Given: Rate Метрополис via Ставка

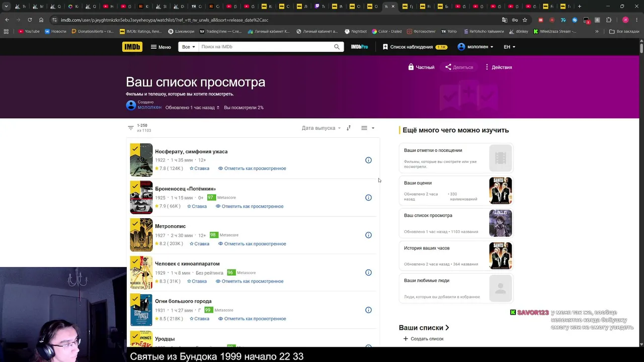Looking at the screenshot, I should point(199,244).
